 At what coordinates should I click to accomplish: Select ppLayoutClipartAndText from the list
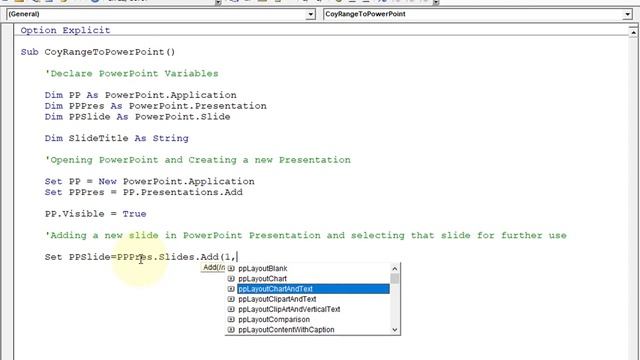click(x=277, y=299)
